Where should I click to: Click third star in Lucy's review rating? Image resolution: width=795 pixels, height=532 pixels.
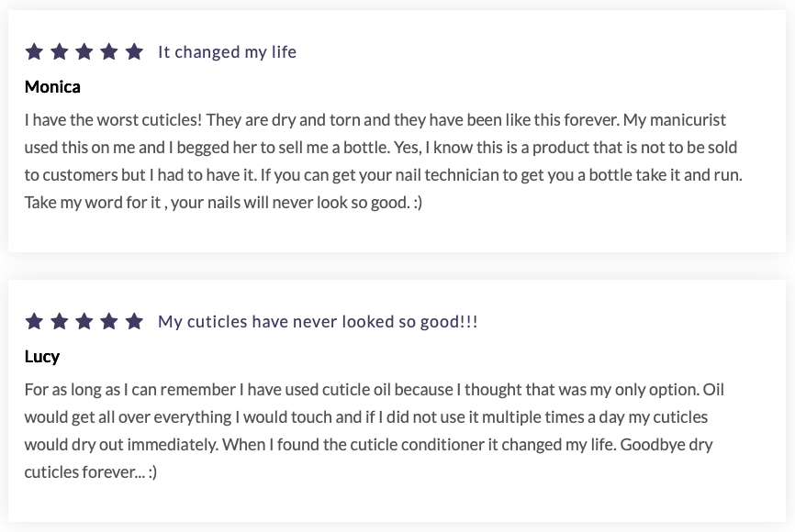(x=84, y=321)
